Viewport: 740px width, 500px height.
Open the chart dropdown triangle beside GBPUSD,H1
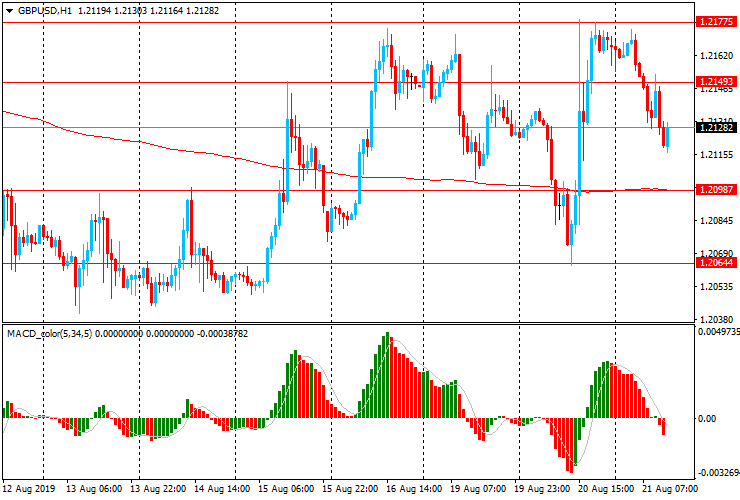pos(9,11)
